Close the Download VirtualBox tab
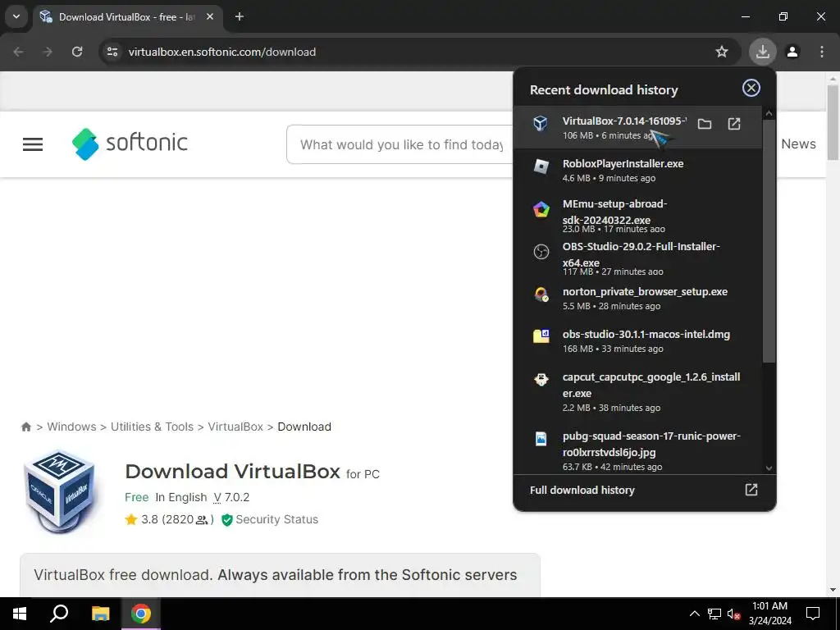This screenshot has height=630, width=840. pyautogui.click(x=210, y=16)
